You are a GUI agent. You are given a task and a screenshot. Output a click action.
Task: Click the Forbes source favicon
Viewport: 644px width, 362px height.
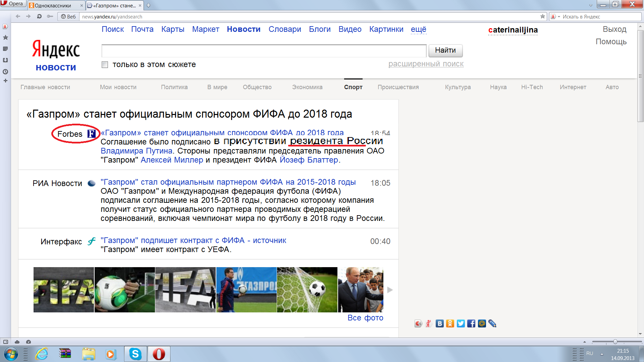coord(92,134)
